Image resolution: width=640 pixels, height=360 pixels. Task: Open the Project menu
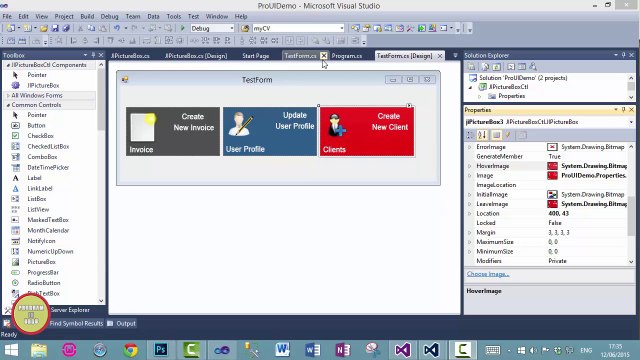(x=64, y=16)
